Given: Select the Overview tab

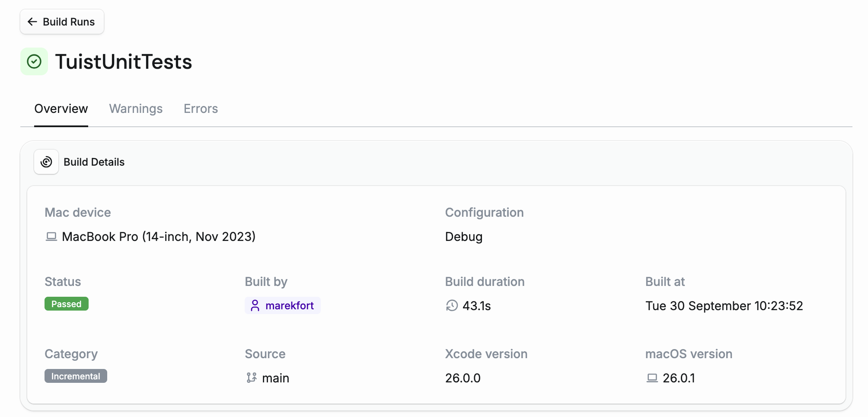Looking at the screenshot, I should pos(61,109).
